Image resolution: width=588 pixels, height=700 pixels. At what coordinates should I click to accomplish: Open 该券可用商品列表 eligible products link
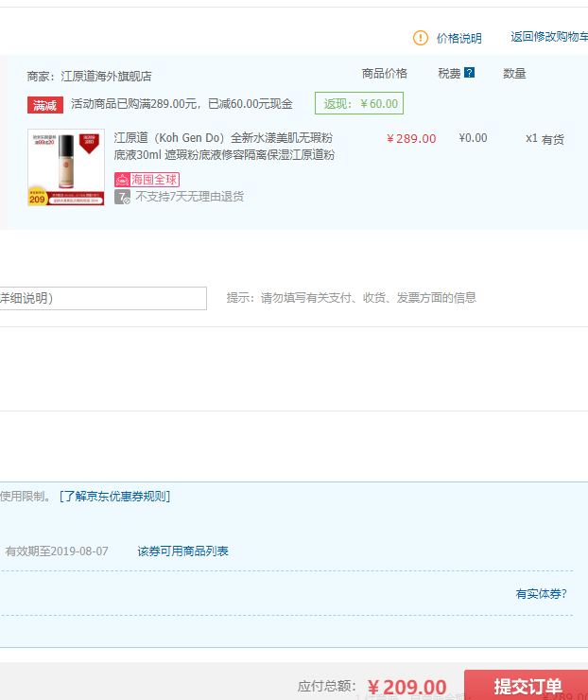coord(182,551)
